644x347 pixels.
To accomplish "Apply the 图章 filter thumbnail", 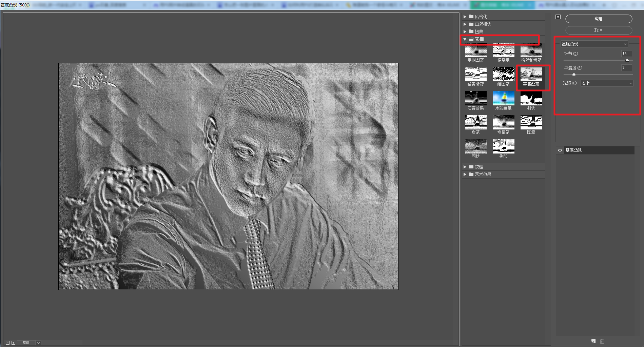I will tap(531, 122).
